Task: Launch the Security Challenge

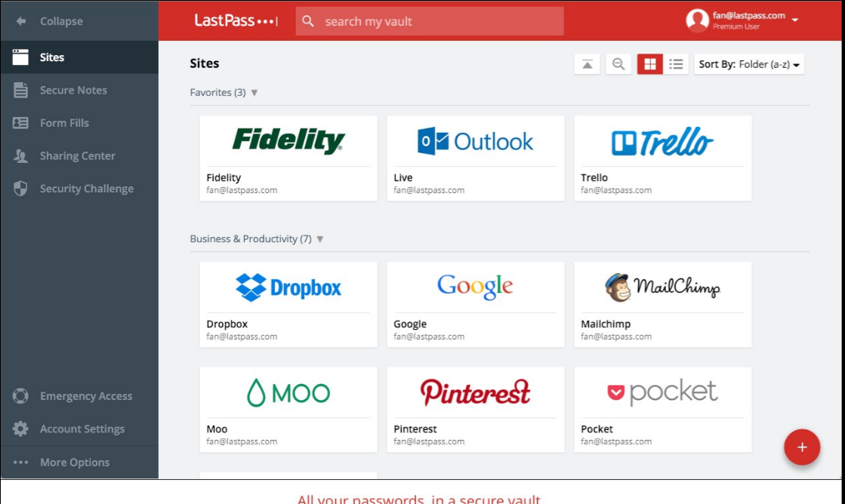Action: tap(79, 189)
